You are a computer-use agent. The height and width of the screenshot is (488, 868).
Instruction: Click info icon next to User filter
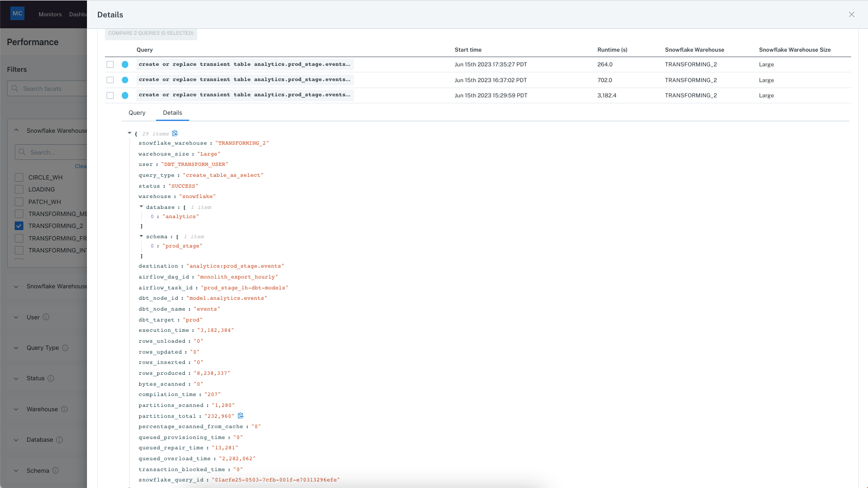[46, 317]
